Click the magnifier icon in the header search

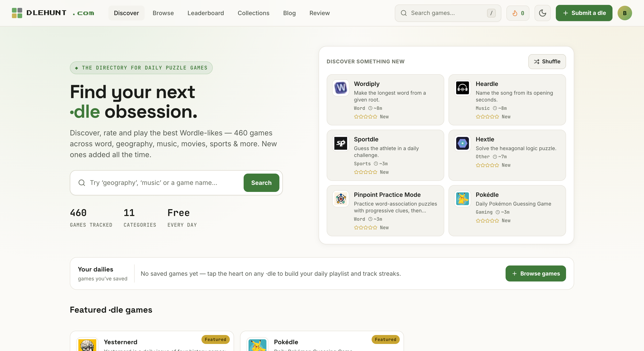tap(404, 13)
